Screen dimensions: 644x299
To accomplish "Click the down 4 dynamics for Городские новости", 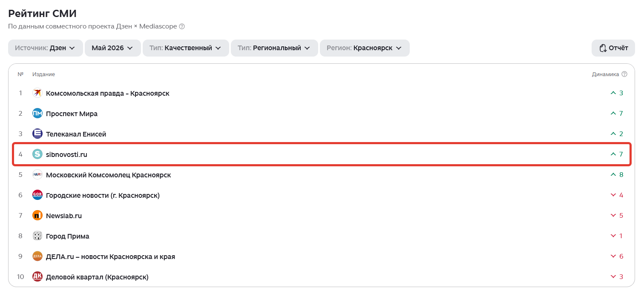I will 617,195.
